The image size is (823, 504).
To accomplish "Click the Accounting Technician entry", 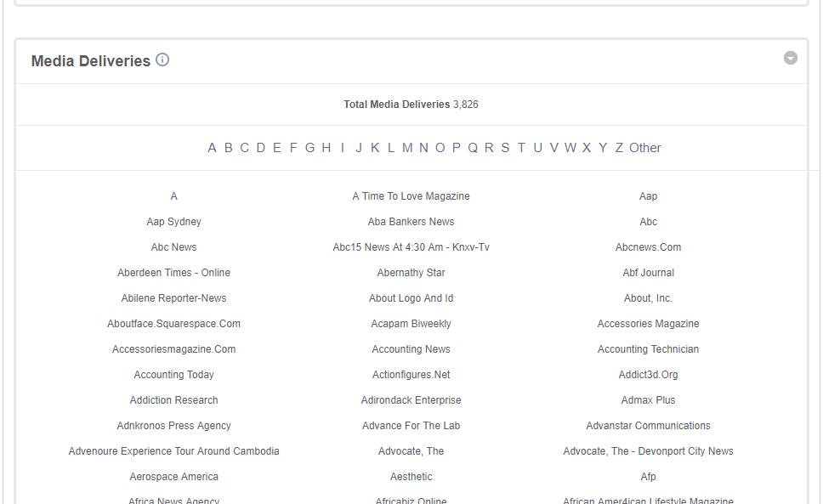I will tap(648, 349).
